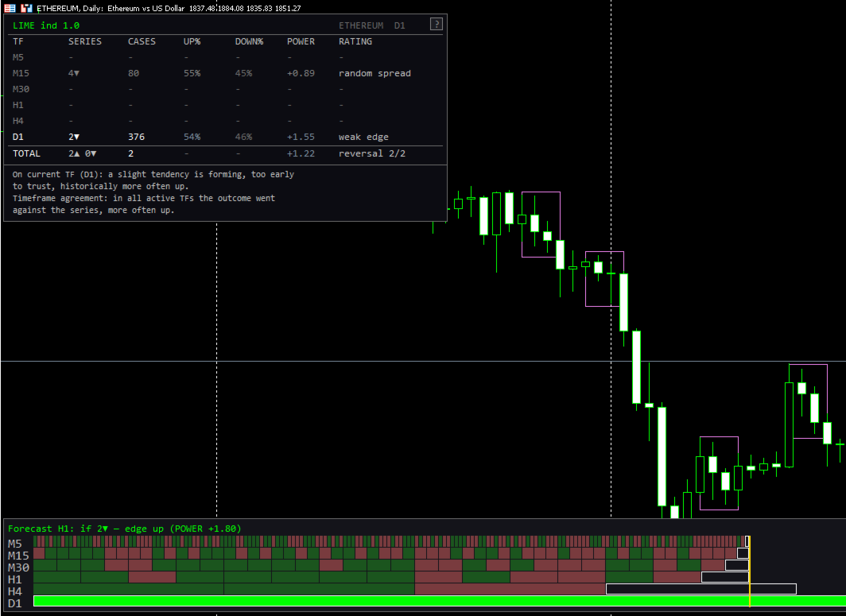Click the D1 series value 2▼
The width and height of the screenshot is (846, 616).
point(74,137)
